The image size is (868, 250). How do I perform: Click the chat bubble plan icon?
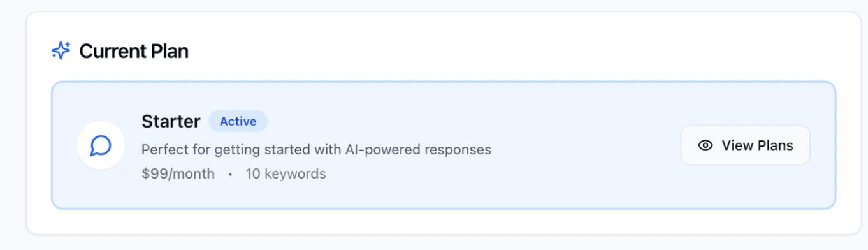pyautogui.click(x=101, y=145)
